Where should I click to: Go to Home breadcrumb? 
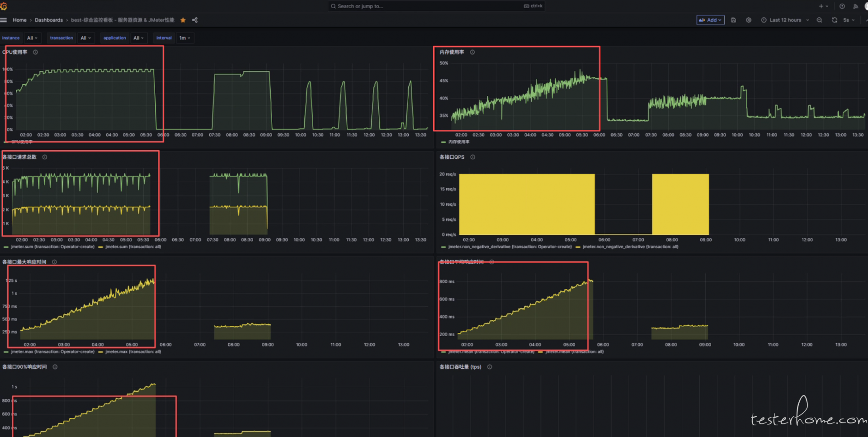click(19, 20)
